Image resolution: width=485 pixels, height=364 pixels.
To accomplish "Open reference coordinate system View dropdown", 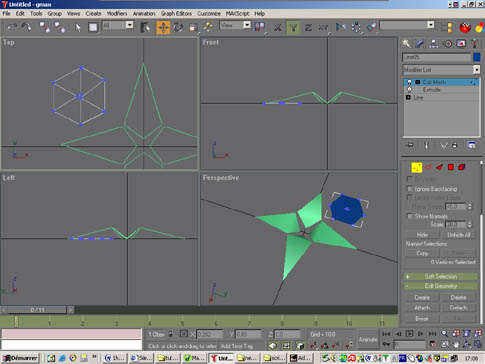I will click(x=235, y=25).
